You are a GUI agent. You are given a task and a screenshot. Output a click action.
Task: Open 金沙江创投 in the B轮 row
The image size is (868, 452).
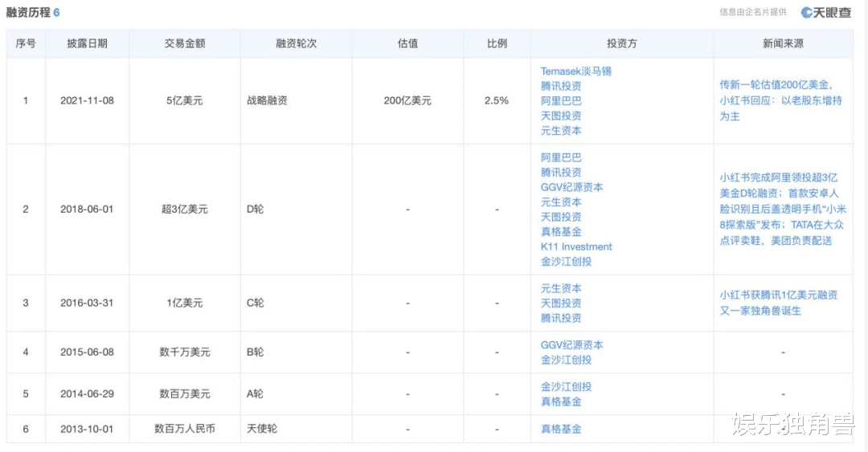tap(566, 360)
